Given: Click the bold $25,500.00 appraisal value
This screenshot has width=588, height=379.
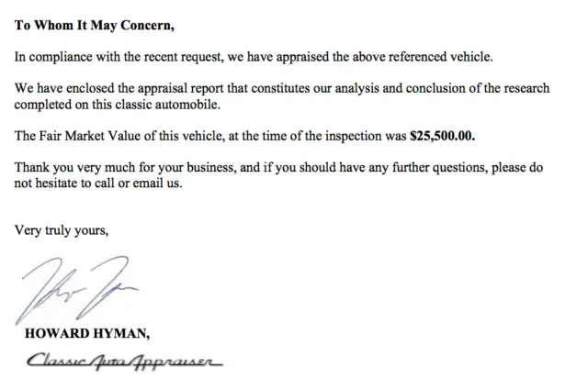Looking at the screenshot, I should (443, 136).
